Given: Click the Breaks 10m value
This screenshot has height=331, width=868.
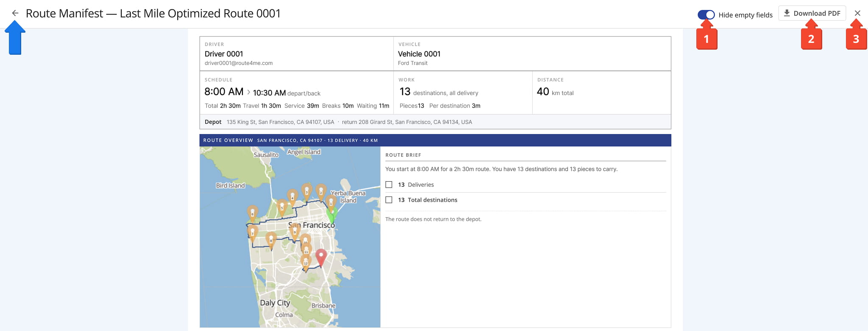Looking at the screenshot, I should 338,106.
